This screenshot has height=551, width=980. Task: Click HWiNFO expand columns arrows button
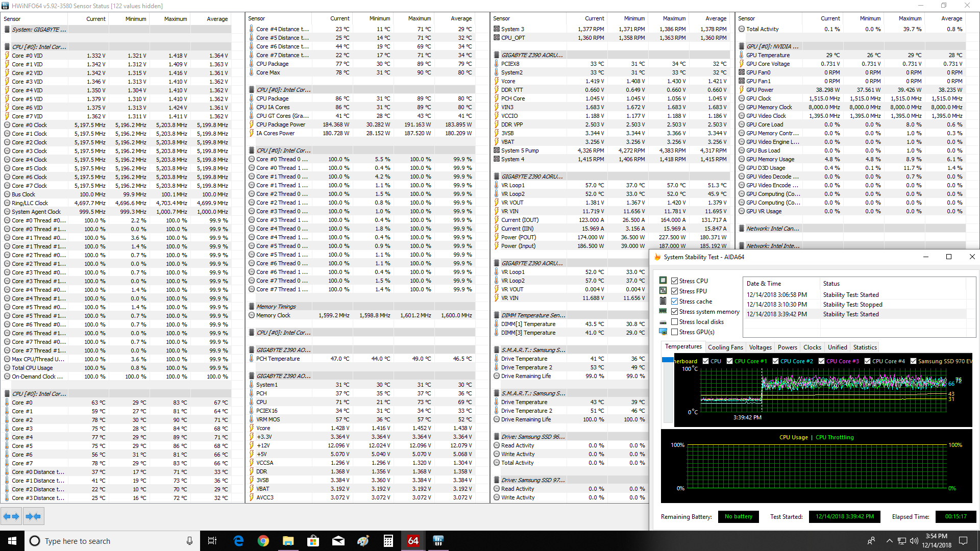11,516
